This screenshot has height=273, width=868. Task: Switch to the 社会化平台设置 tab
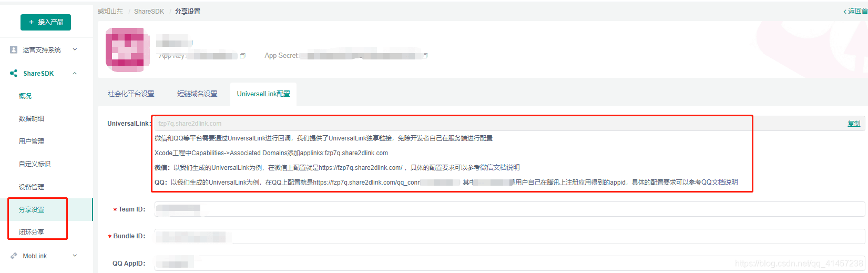point(131,94)
